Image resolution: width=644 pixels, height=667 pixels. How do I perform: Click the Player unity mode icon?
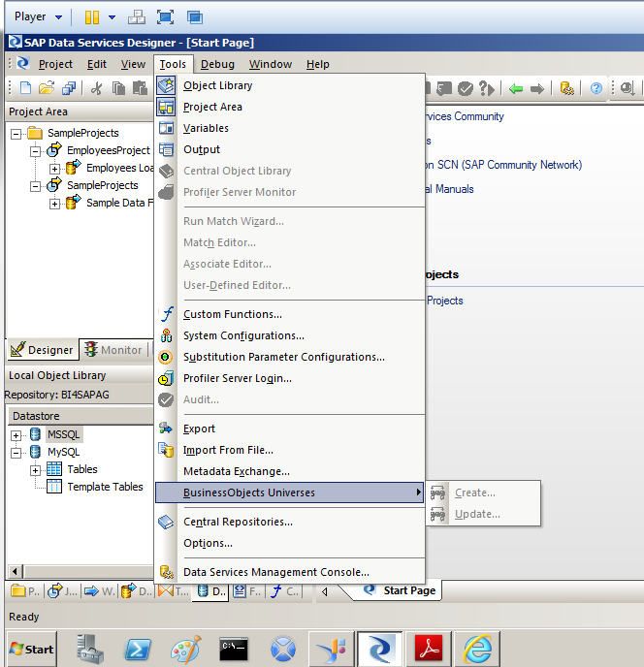(x=195, y=17)
